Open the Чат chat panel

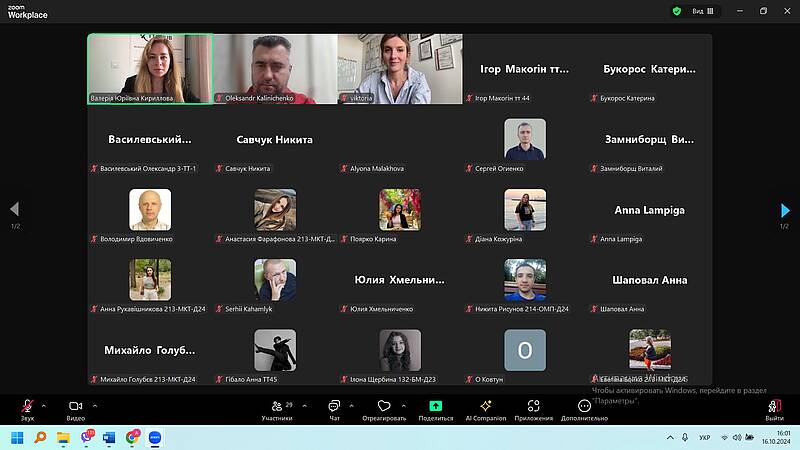click(334, 410)
